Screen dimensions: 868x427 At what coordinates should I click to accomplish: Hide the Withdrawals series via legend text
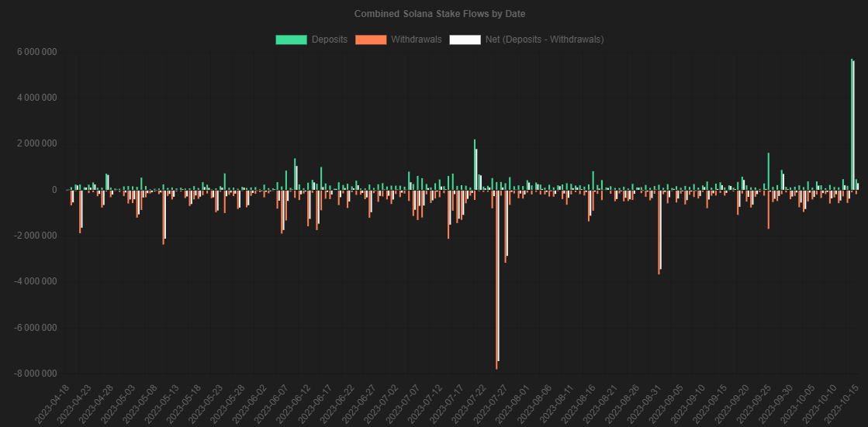click(x=417, y=39)
